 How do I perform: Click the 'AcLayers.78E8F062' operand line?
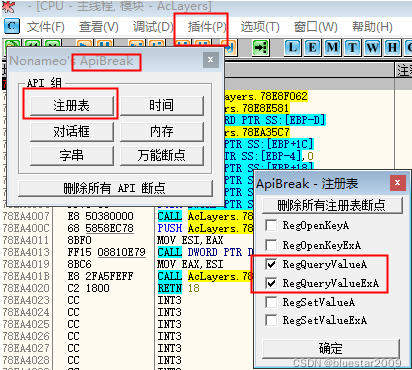[x=266, y=96]
